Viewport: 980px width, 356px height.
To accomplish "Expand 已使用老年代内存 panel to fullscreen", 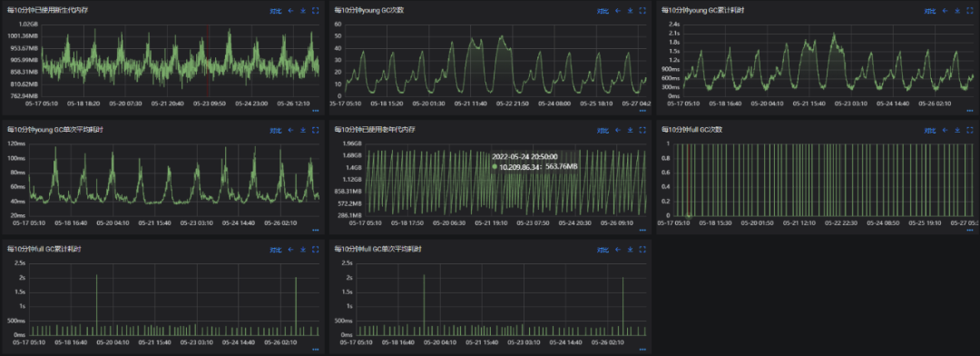I will (642, 130).
